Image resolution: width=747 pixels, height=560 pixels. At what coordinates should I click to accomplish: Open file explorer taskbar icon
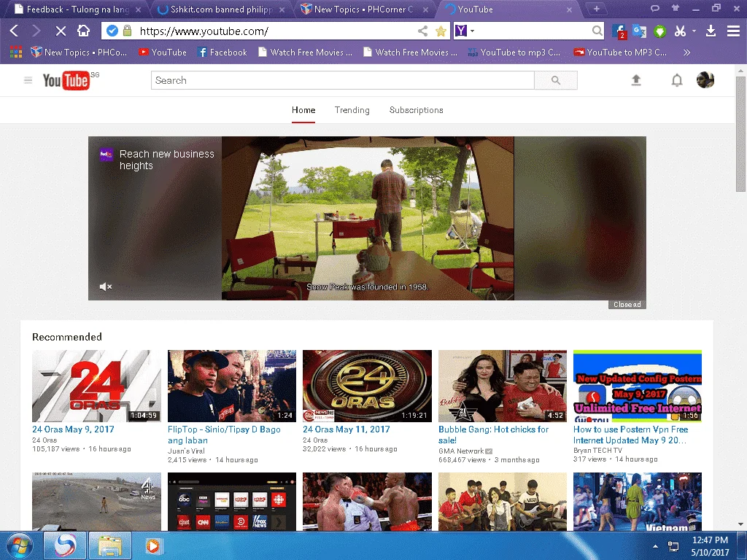tap(111, 545)
